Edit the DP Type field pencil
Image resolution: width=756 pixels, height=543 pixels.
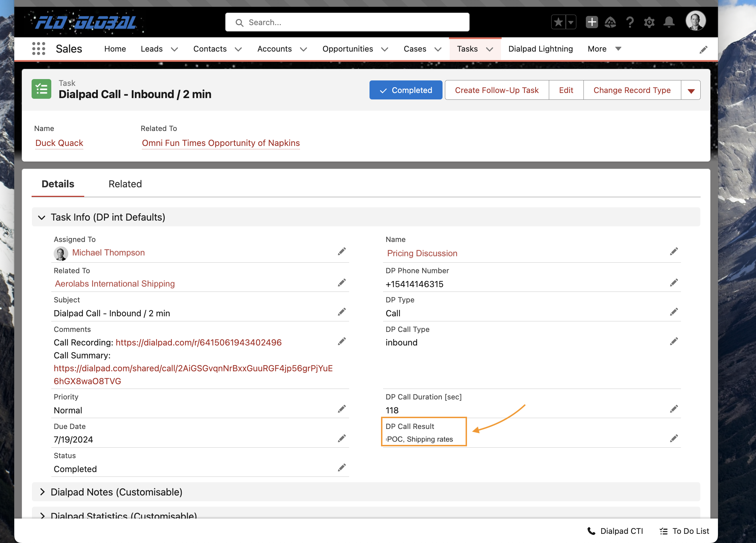pos(674,312)
